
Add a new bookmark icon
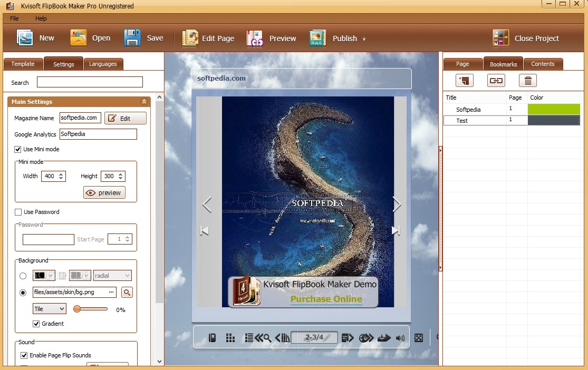tap(464, 80)
